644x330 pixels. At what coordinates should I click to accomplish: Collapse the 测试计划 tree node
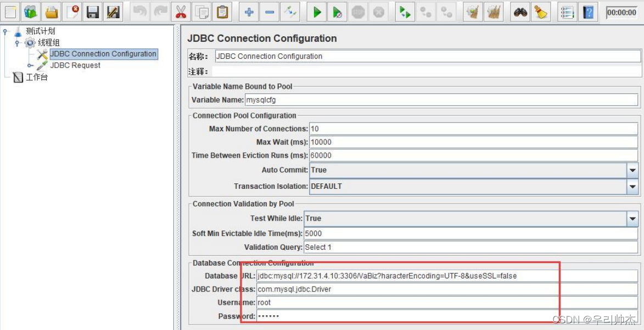point(5,31)
